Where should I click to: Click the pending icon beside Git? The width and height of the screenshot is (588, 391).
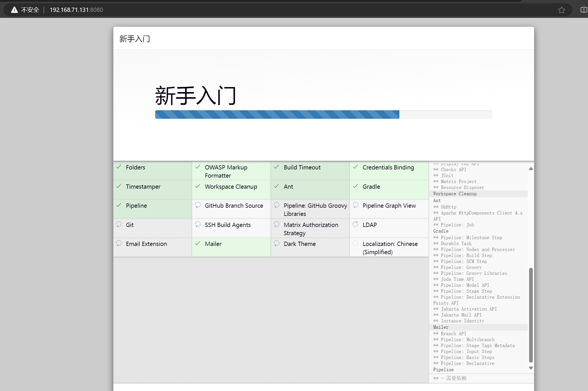point(119,224)
